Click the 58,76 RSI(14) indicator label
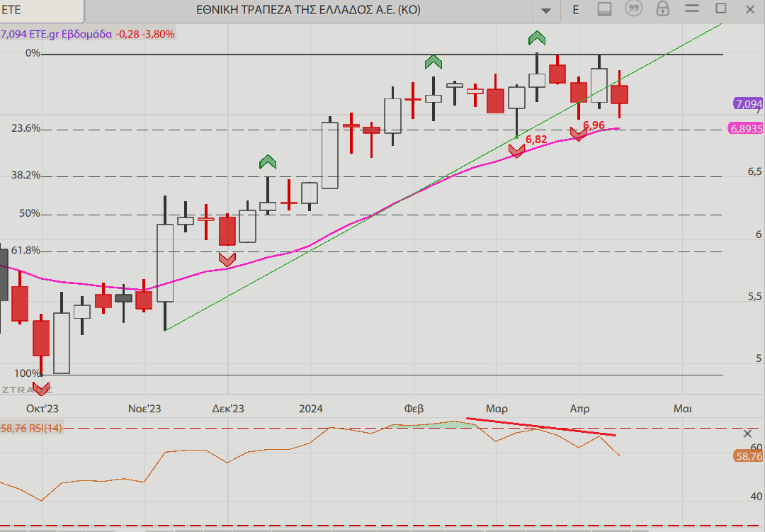This screenshot has width=765, height=532. (31, 429)
